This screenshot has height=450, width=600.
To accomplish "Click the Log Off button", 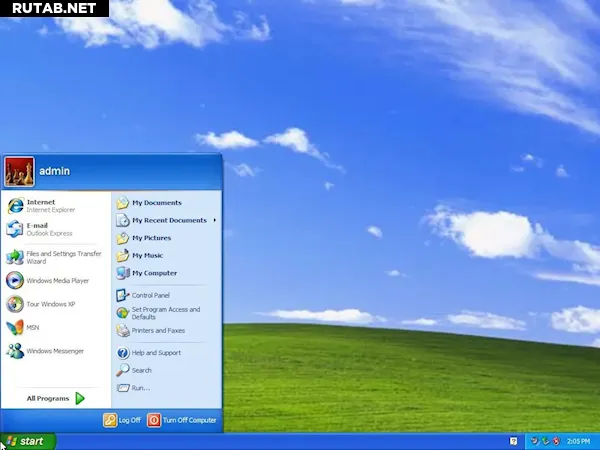I will [122, 420].
